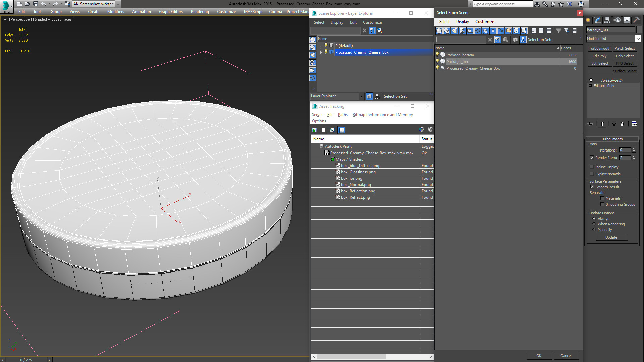The height and width of the screenshot is (362, 644).
Task: Select Manually update option
Action: point(594,230)
